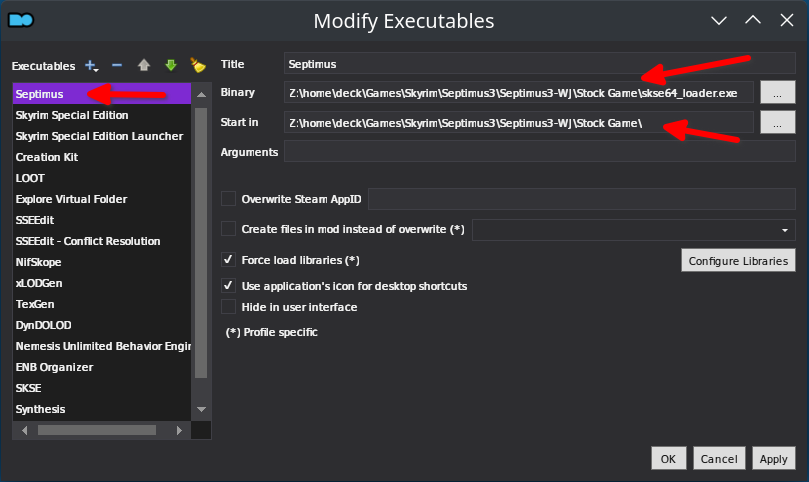Close the Modify Executables dialog
The height and width of the screenshot is (482, 809).
[x=787, y=20]
